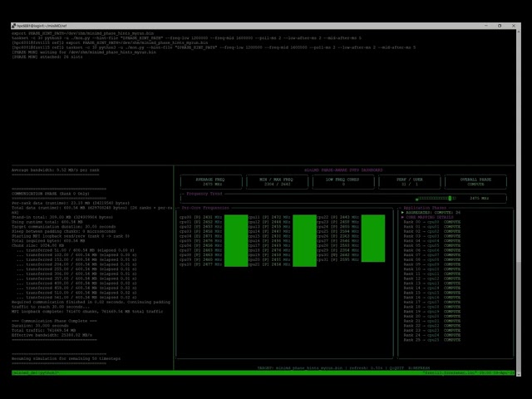Open the PuTTY system menu icon
The width and height of the screenshot is (532, 399).
[14, 26]
